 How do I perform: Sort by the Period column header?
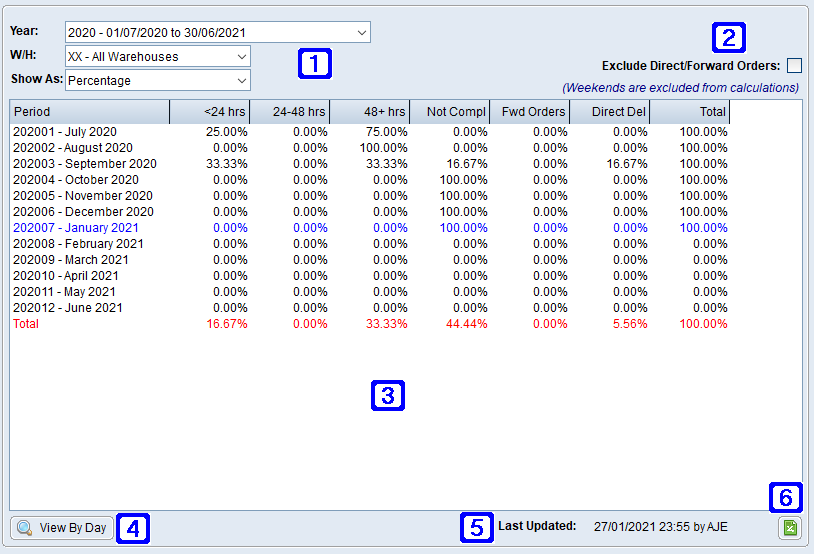point(89,112)
